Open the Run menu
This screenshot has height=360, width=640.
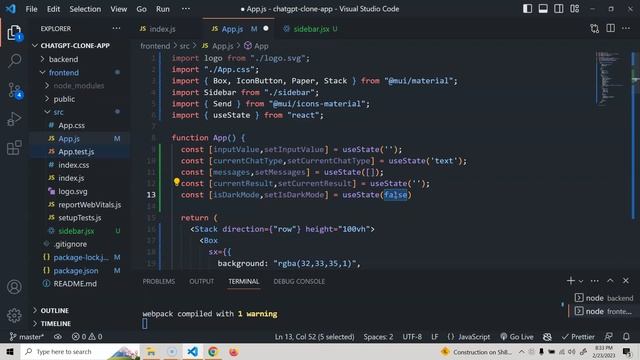(x=163, y=9)
